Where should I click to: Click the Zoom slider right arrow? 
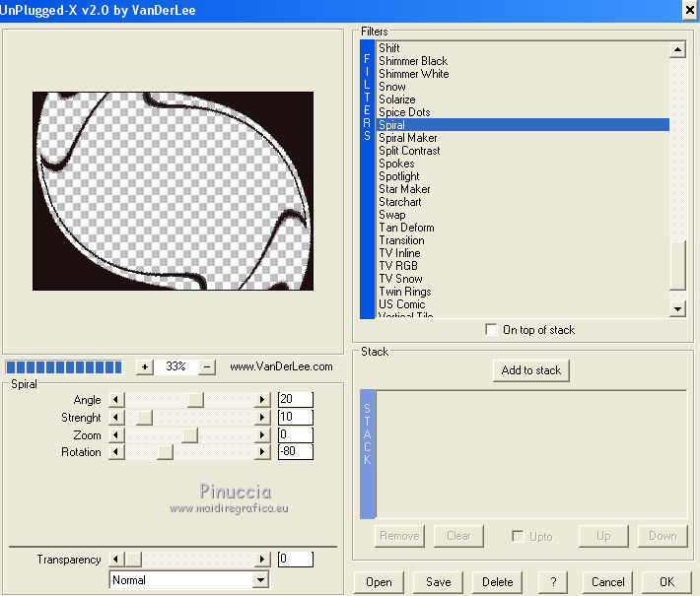262,434
